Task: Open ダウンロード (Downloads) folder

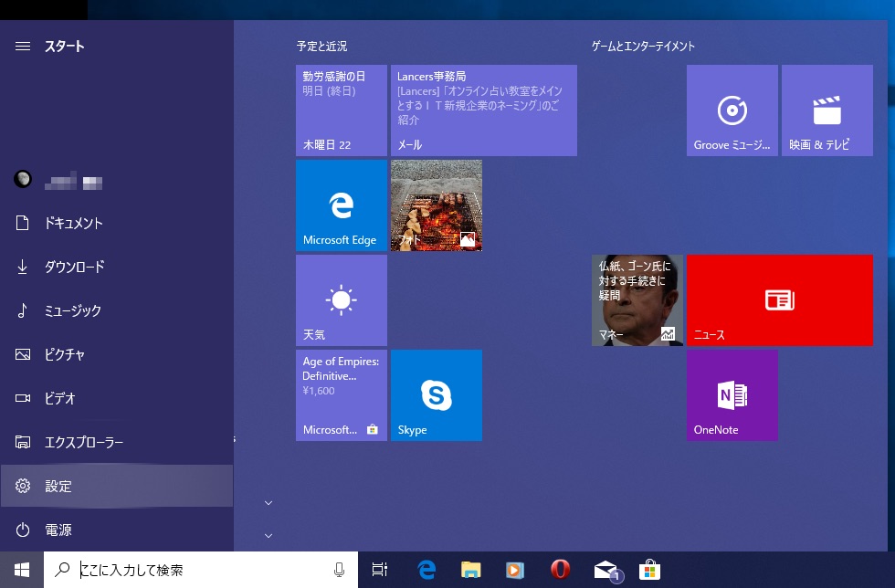Action: click(117, 267)
